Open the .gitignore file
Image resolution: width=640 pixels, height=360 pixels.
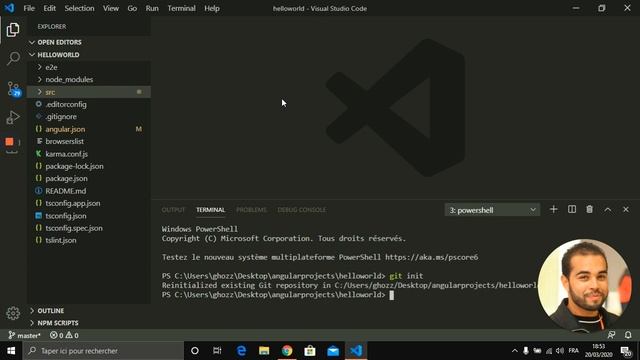(89, 116)
